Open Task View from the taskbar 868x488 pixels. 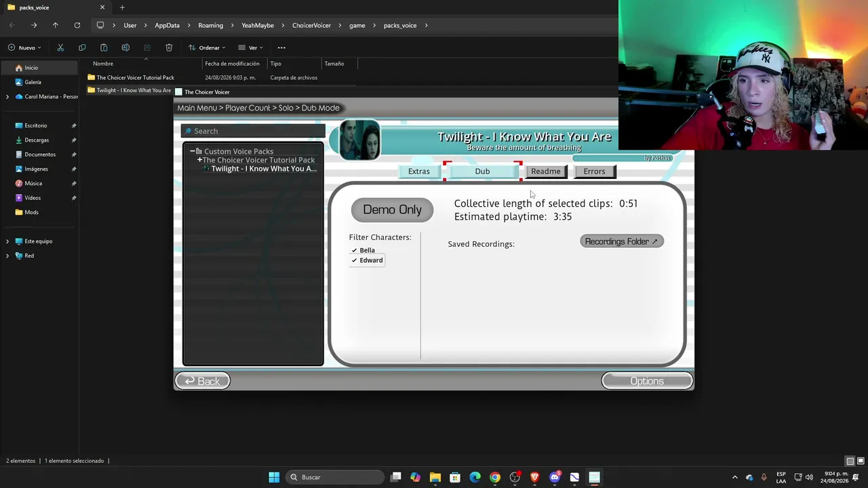(396, 477)
